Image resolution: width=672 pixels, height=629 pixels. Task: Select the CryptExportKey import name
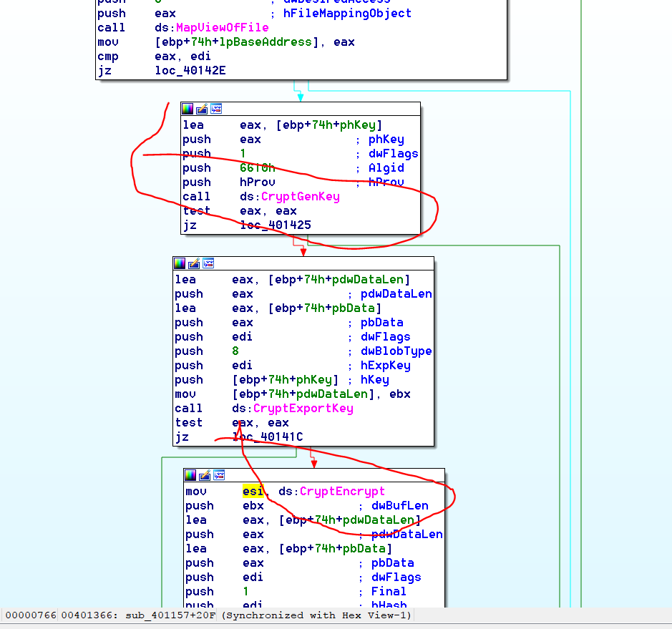[303, 409]
